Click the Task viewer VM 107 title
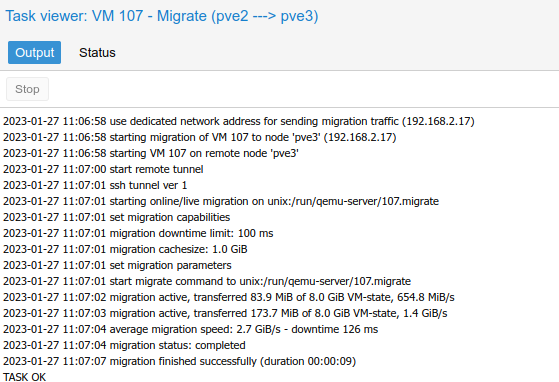 tap(161, 16)
